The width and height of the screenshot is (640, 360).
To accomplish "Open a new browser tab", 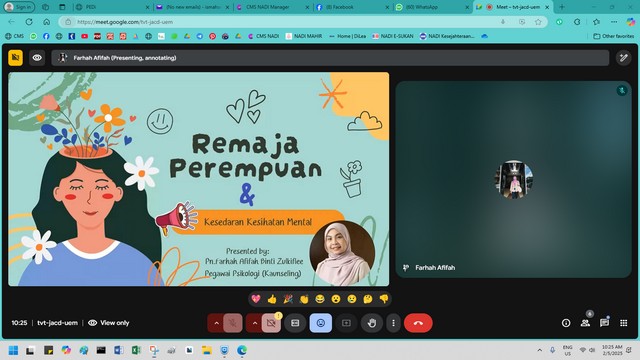I will (562, 7).
